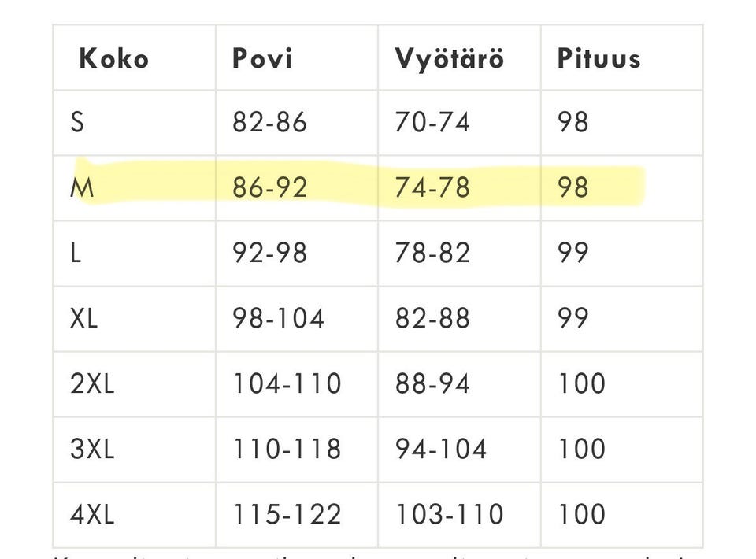The height and width of the screenshot is (559, 756).
Task: Select the size XL cell
Action: point(84,318)
